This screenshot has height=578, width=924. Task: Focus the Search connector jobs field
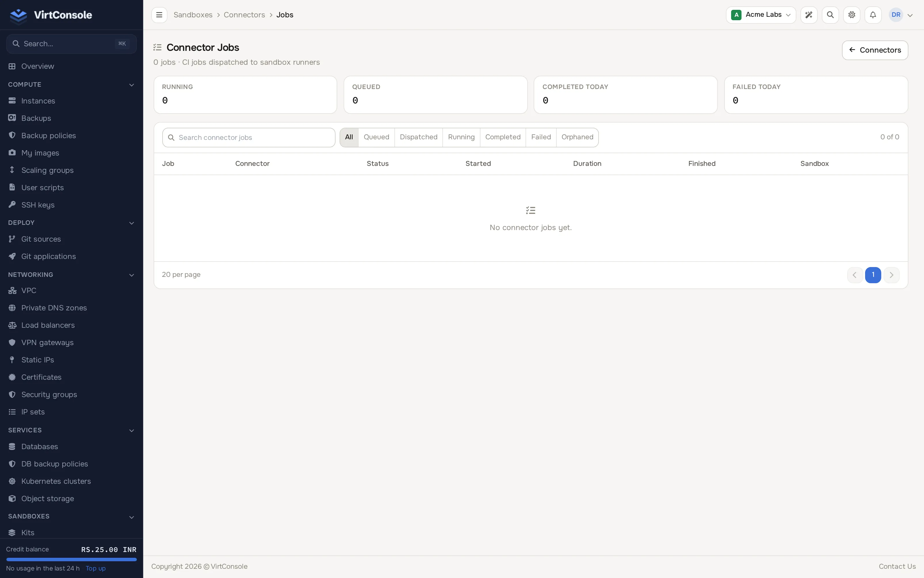coord(249,138)
